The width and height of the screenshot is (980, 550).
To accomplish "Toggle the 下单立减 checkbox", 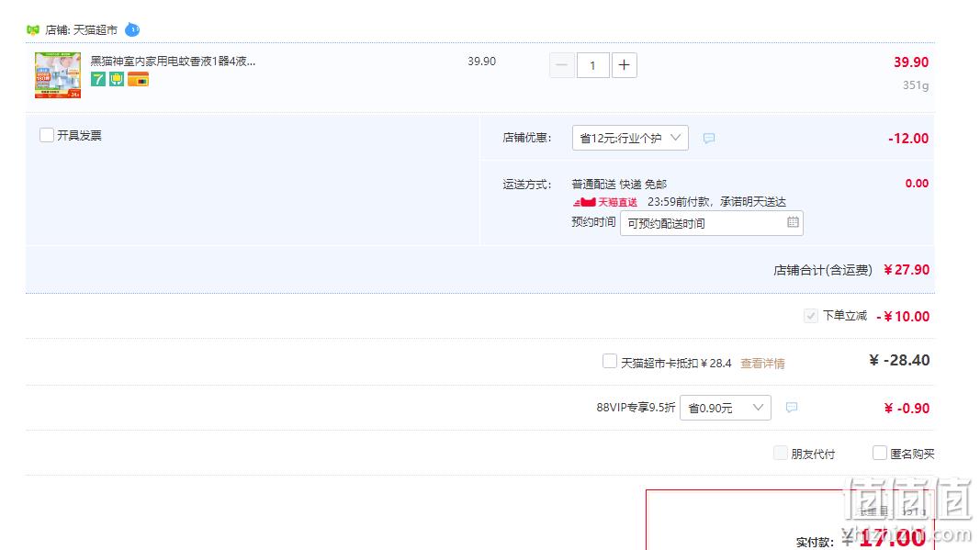I will tap(811, 316).
